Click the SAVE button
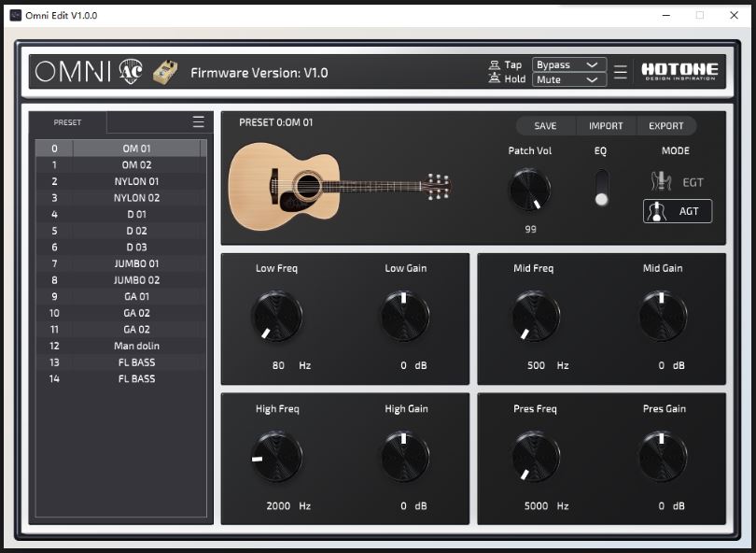Screen dimensions: 756x553 (544, 125)
